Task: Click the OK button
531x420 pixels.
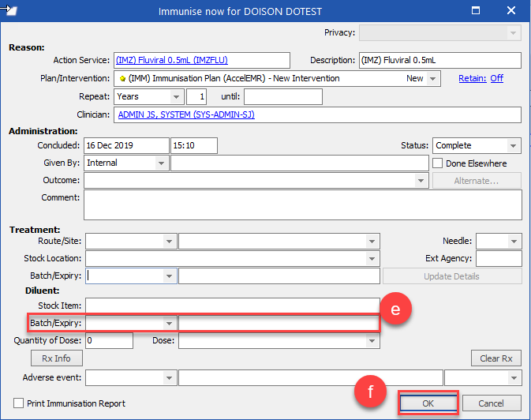Action: coord(428,403)
